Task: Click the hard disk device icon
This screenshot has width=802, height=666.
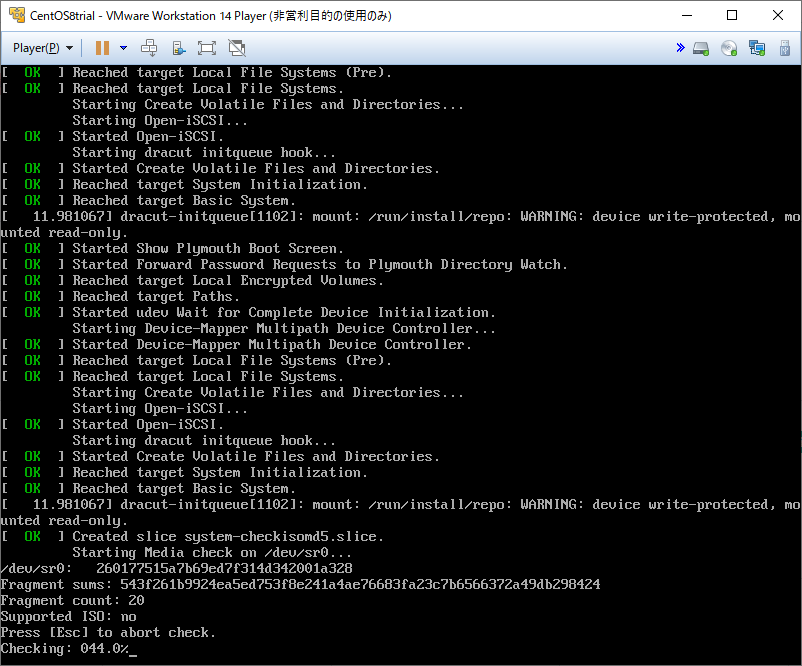Action: pos(701,49)
